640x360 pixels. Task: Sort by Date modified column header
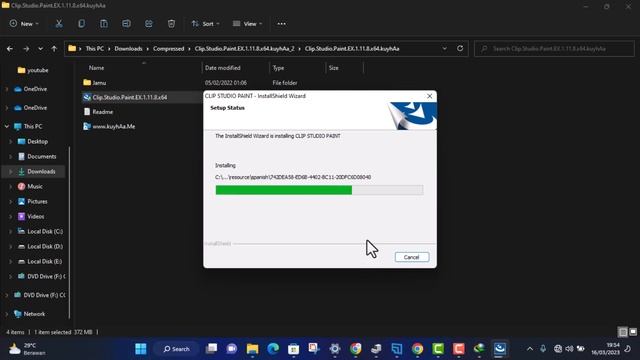(222, 68)
